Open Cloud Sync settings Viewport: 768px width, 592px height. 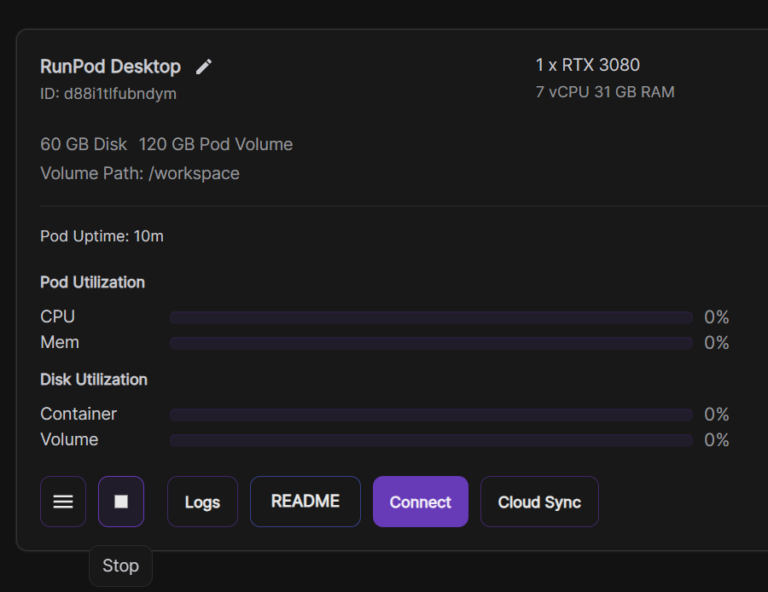pyautogui.click(x=539, y=502)
